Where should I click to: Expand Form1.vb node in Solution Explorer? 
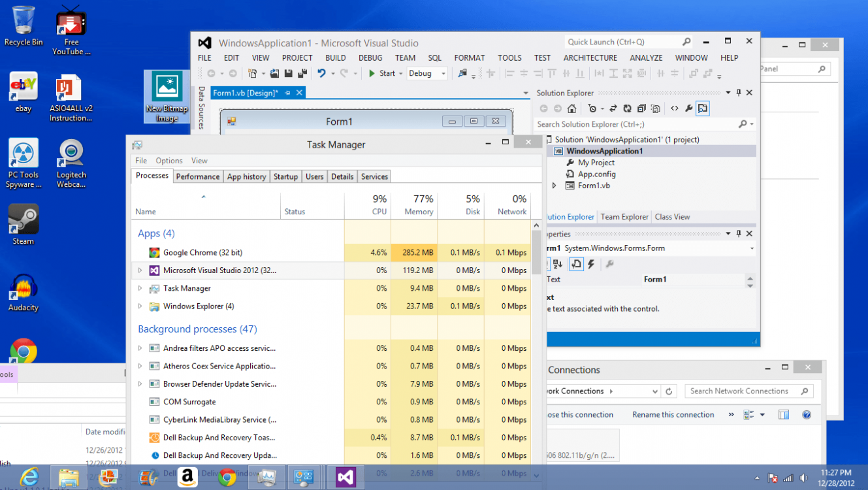(555, 186)
